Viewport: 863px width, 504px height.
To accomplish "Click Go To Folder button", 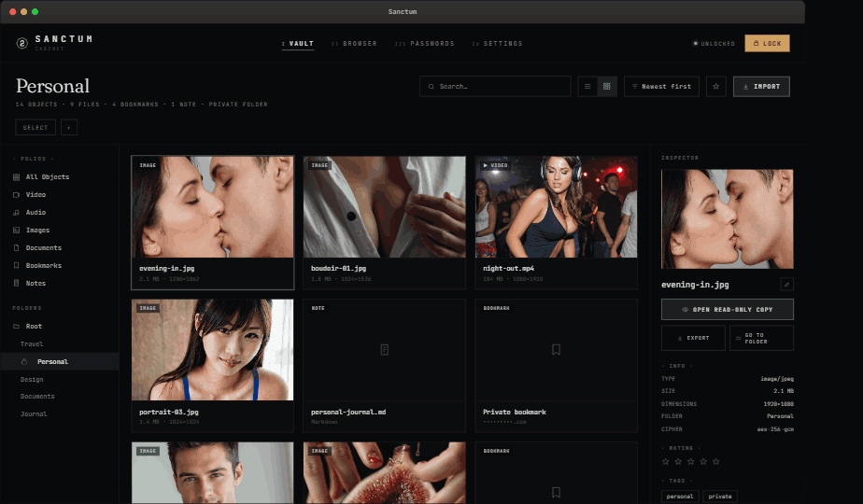I will 762,338.
